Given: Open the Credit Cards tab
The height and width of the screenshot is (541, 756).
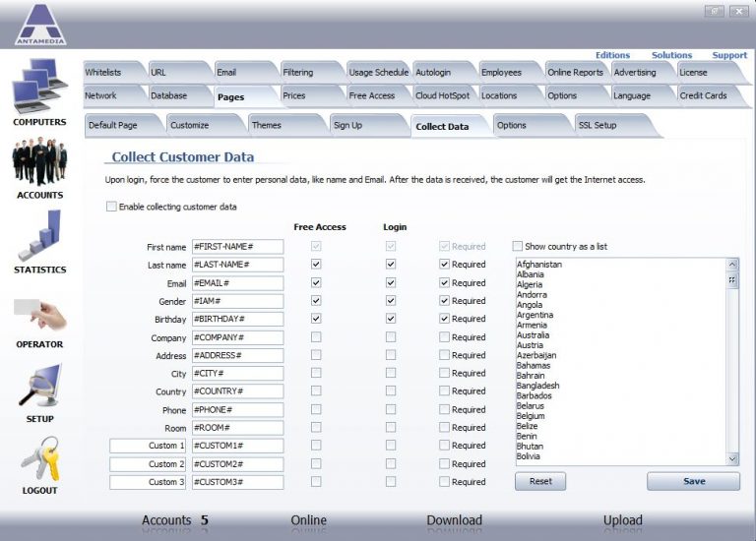Looking at the screenshot, I should tap(707, 95).
